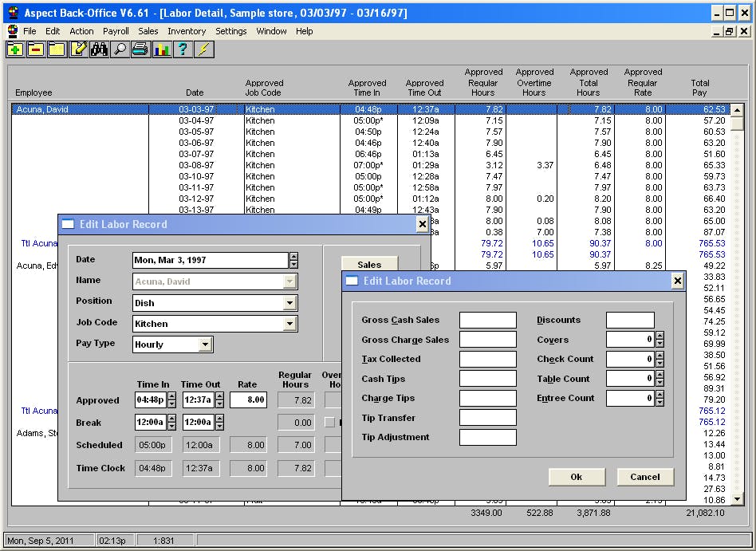Click the plain yellow open folder icon
This screenshot has width=756, height=551.
(57, 49)
